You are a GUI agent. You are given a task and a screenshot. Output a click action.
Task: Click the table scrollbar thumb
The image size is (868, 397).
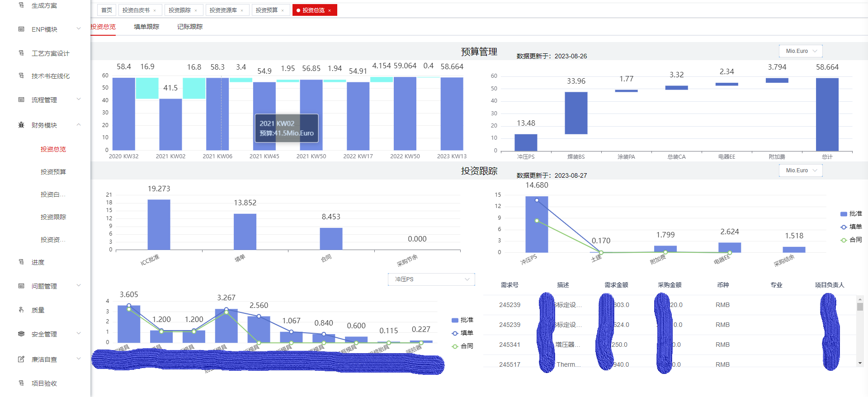pyautogui.click(x=860, y=307)
